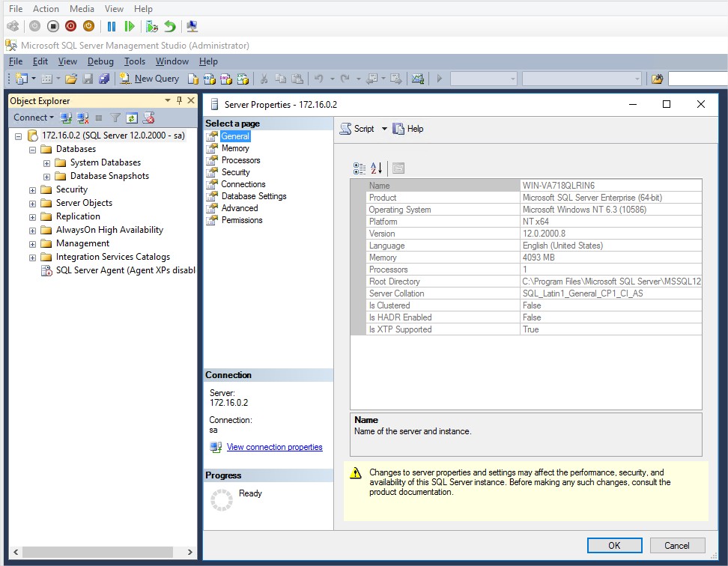
Task: Expand the Database Snapshots folder
Action: click(x=46, y=177)
